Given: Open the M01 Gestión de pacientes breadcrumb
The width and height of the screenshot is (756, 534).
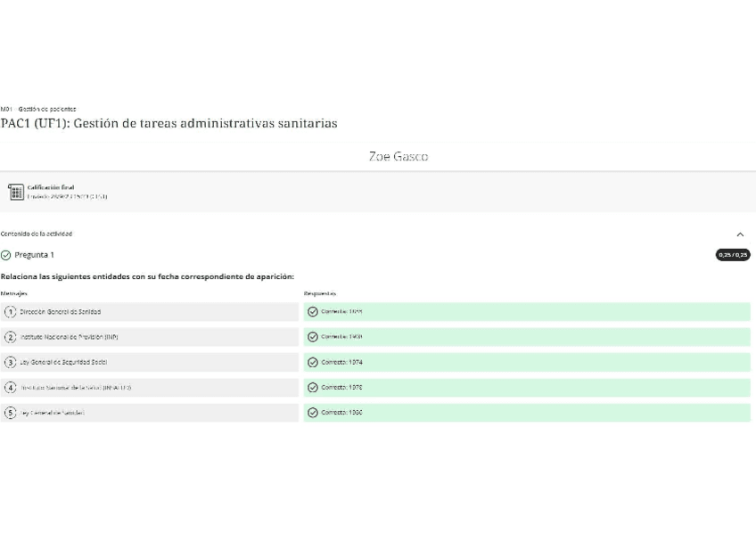Looking at the screenshot, I should 38,109.
